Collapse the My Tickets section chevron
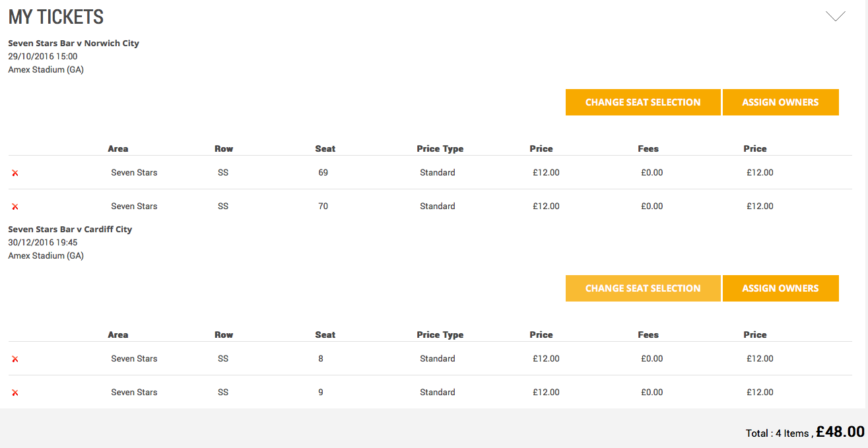Screen dimensions: 868x448 [836, 16]
